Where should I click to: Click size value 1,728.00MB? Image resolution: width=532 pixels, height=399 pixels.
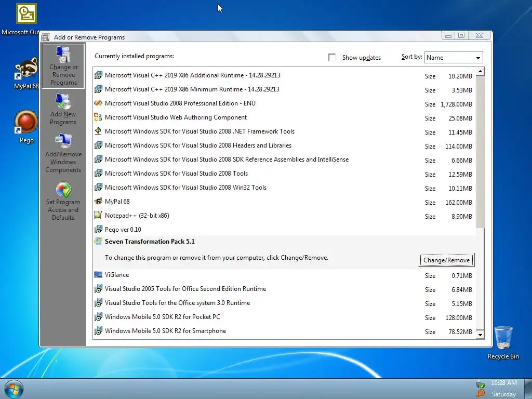[456, 104]
